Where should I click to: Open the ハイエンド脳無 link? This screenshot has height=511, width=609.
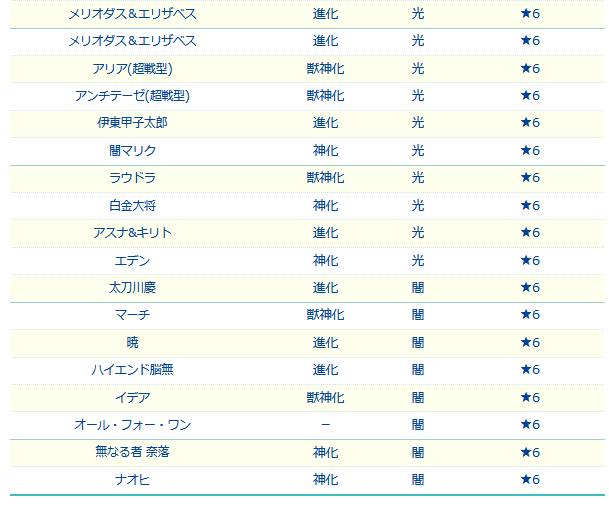point(132,370)
